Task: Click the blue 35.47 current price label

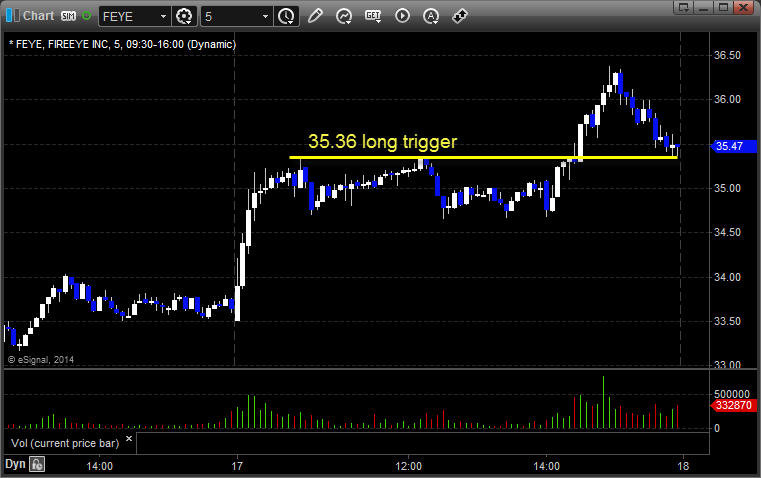Action: [733, 146]
